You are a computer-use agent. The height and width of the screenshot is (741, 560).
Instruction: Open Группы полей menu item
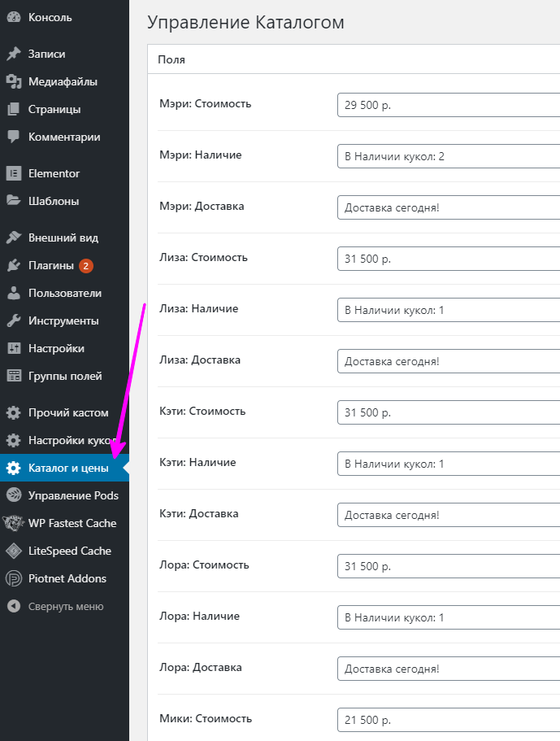(65, 376)
